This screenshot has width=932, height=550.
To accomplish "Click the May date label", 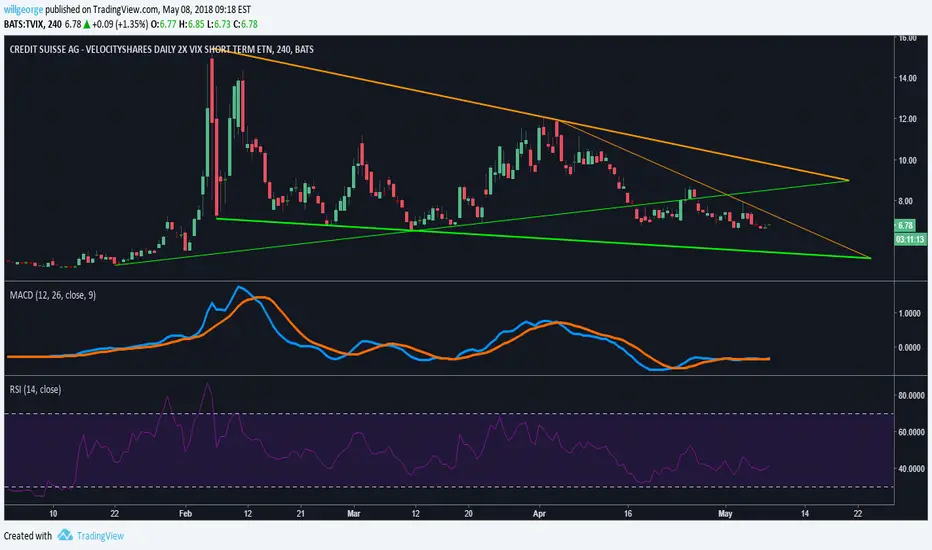I will pyautogui.click(x=725, y=513).
